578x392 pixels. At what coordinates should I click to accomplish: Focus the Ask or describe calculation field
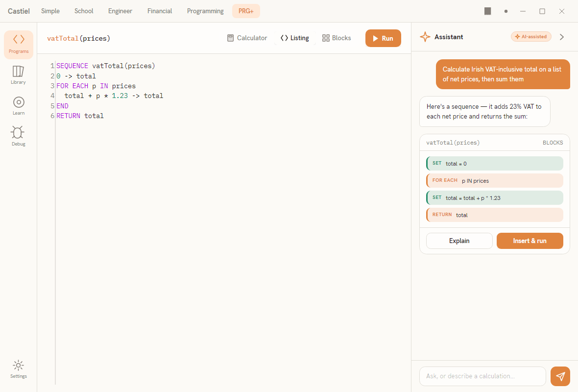point(482,376)
